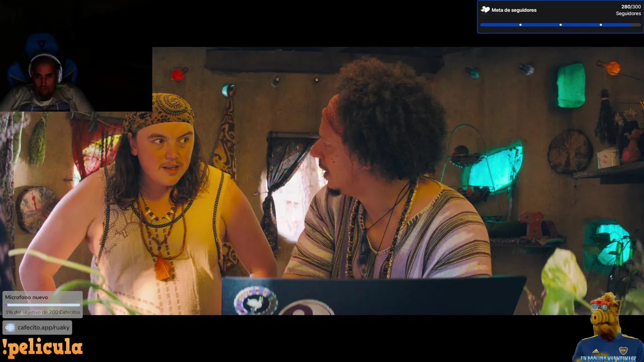Click the 'Meta de seguidores' title
The image size is (644, 362).
(514, 10)
